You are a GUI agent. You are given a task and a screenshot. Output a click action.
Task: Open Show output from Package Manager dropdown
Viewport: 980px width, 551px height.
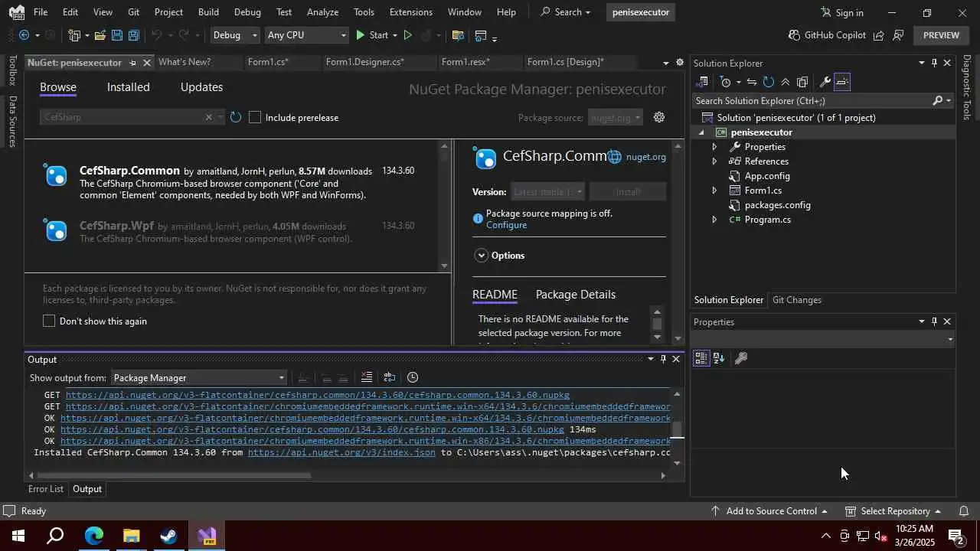(x=199, y=377)
